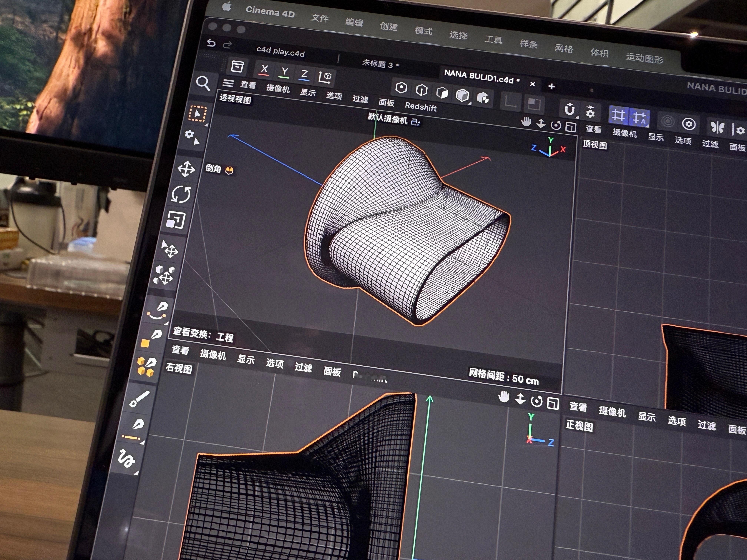Select the highlighted Model mode cube icon
The height and width of the screenshot is (560, 747).
pos(462,95)
